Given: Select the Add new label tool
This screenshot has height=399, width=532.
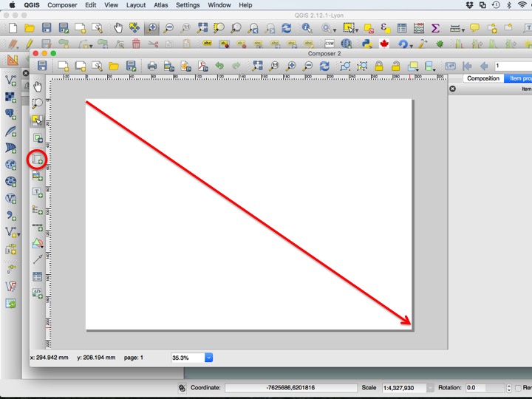Looking at the screenshot, I should tap(38, 192).
